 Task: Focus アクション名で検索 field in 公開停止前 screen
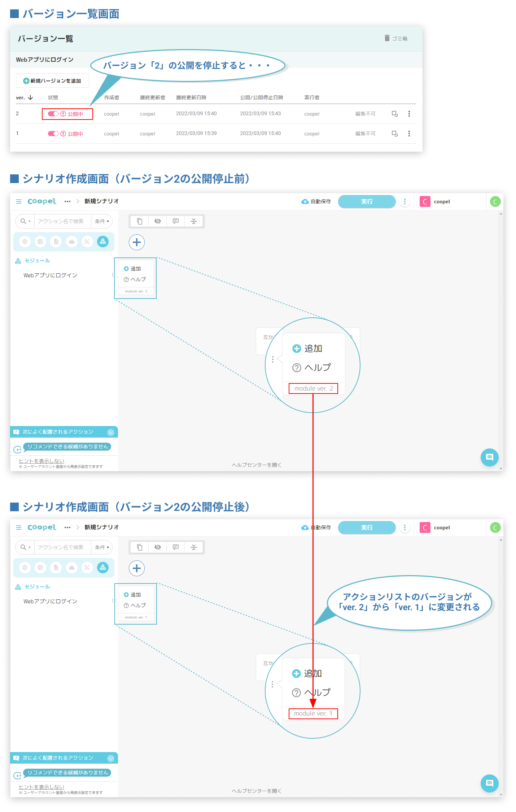pos(62,221)
